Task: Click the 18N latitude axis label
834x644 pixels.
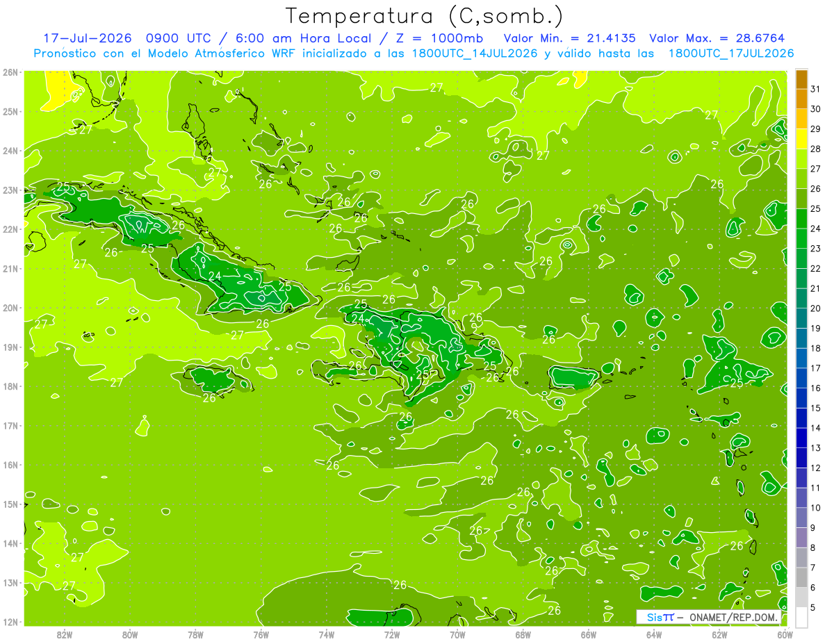Action: coord(10,386)
